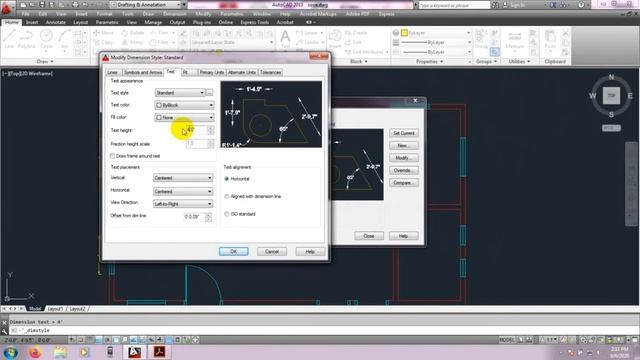Switch to the Tolerances tab
The width and height of the screenshot is (640, 360).
270,72
